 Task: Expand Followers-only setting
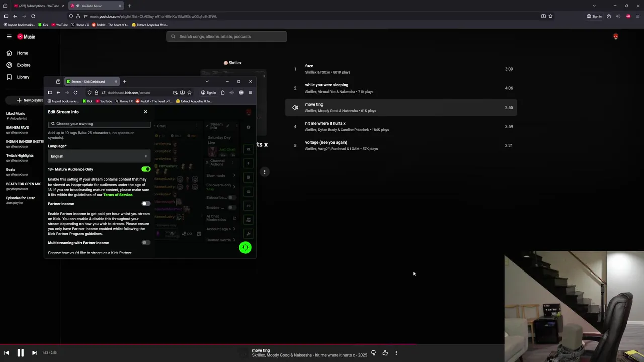point(221,186)
